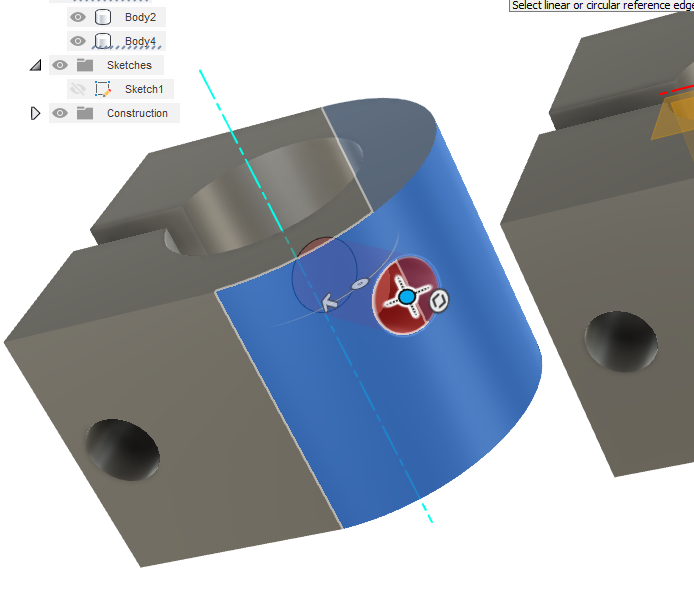The height and width of the screenshot is (598, 694).
Task: Select Sketch1 in the browser tree
Action: pos(144,89)
